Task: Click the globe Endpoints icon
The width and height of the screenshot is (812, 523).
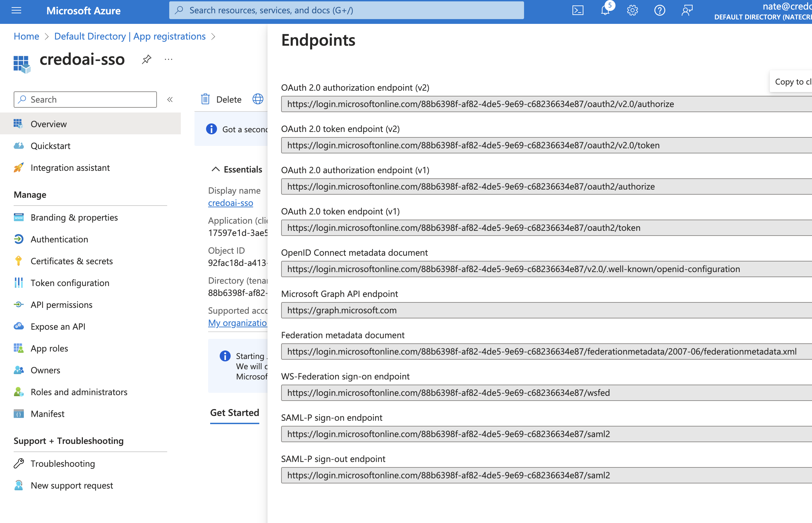Action: (258, 99)
